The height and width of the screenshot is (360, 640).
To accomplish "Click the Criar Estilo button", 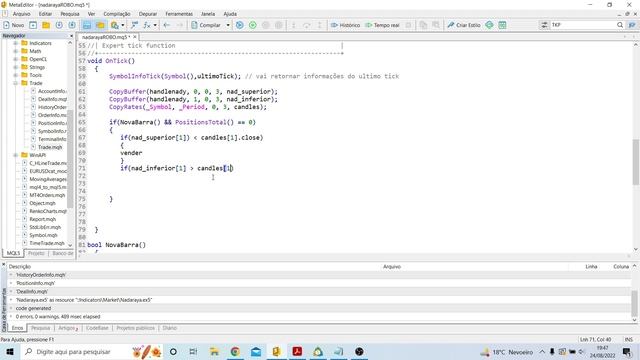I will tap(464, 25).
